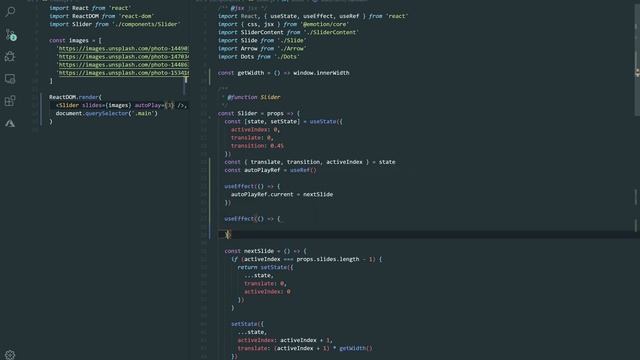The height and width of the screenshot is (360, 640).
Task: Open the unsplash link containing photo-1449
Action: (x=123, y=49)
